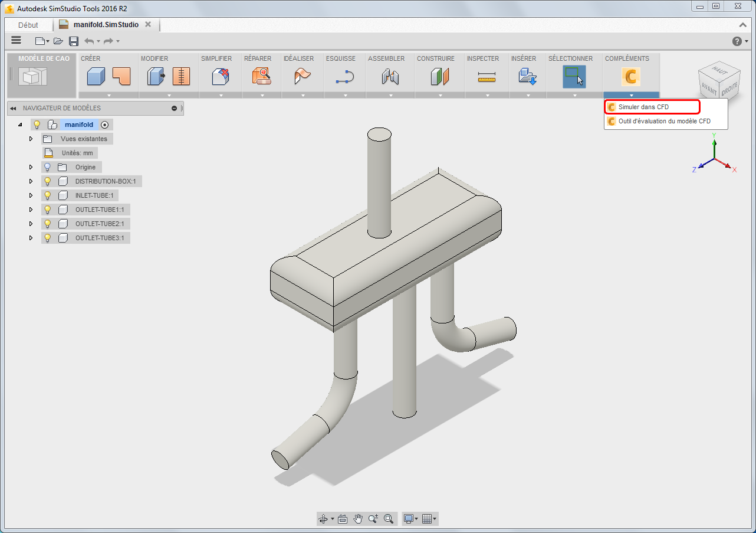Expand the INLET-TUBE:1 component
This screenshot has height=533, width=756.
pyautogui.click(x=31, y=195)
